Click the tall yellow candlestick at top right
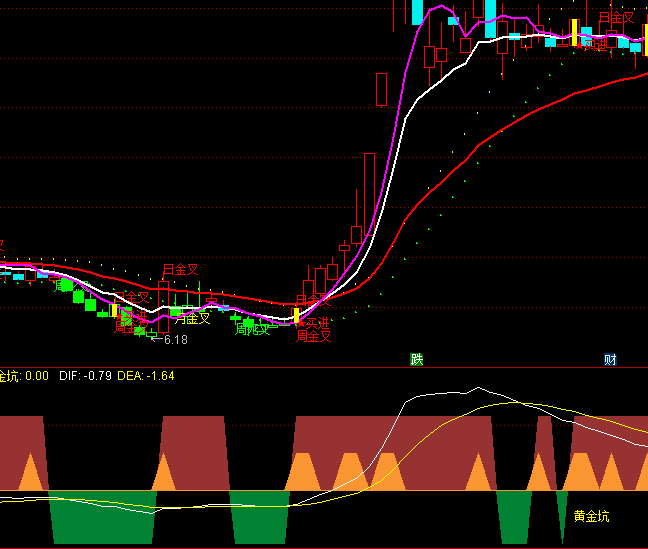648x549 pixels. click(574, 32)
